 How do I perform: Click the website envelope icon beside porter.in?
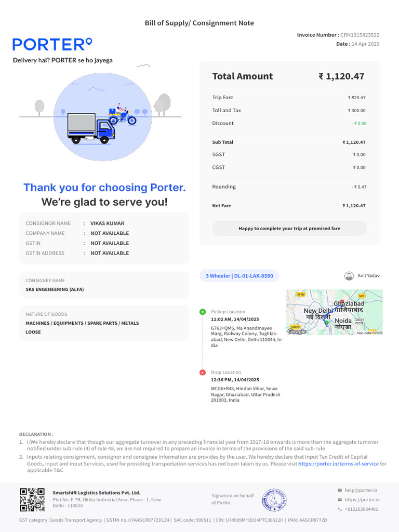340,500
